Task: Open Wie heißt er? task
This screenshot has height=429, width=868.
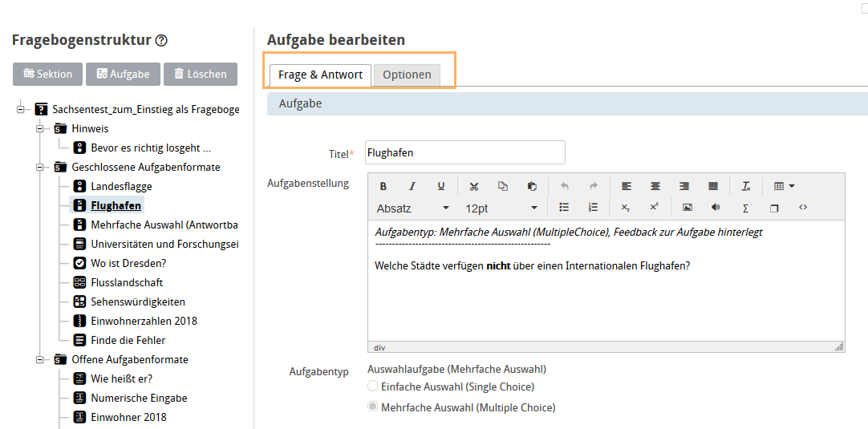Action: [121, 378]
